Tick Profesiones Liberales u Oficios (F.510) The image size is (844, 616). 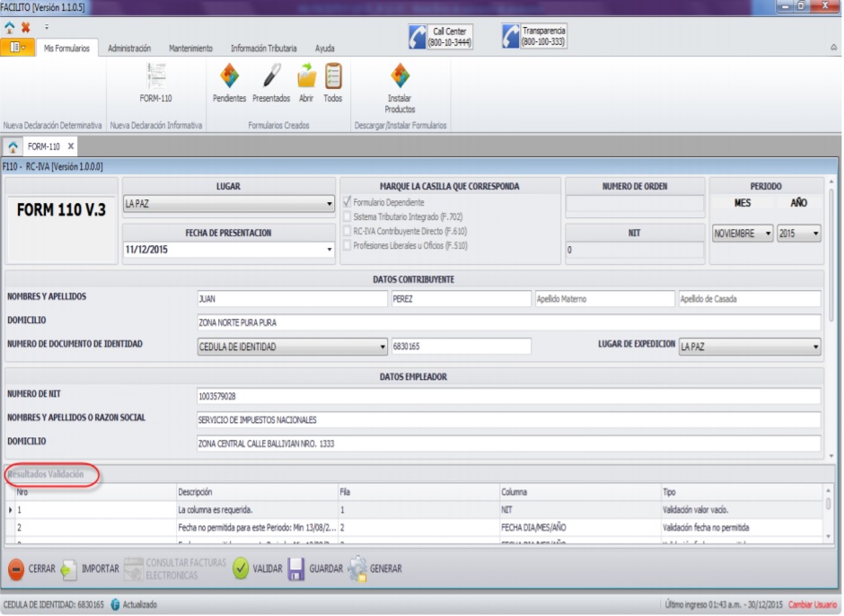pyautogui.click(x=347, y=245)
